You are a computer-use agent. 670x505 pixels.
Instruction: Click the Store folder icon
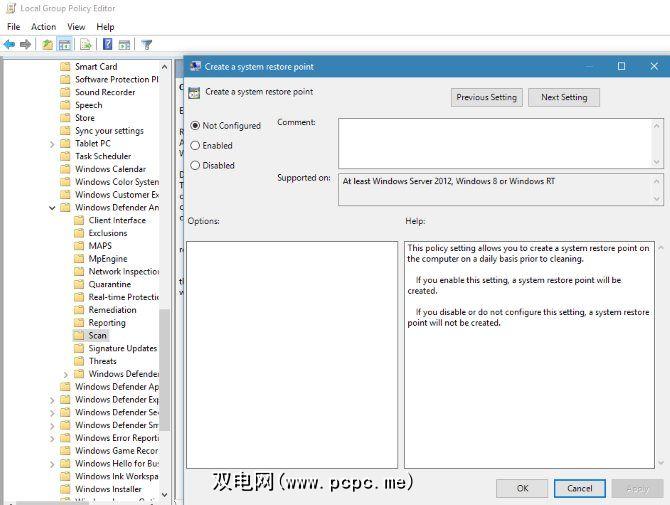click(65, 118)
